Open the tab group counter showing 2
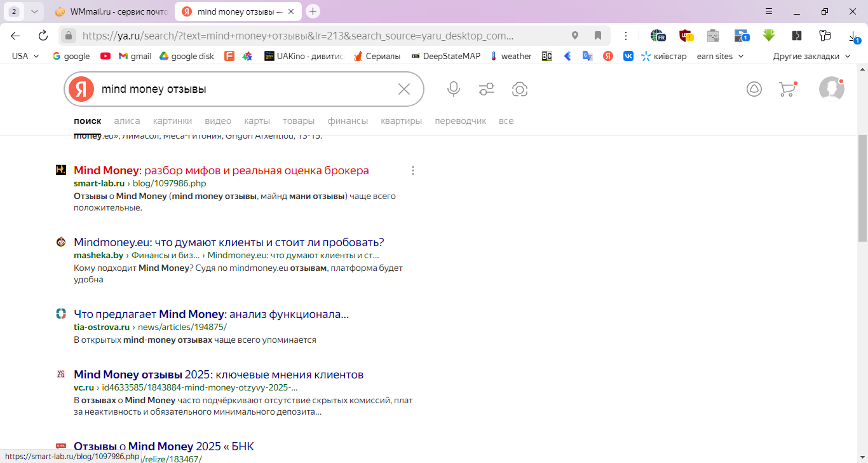 coord(13,11)
